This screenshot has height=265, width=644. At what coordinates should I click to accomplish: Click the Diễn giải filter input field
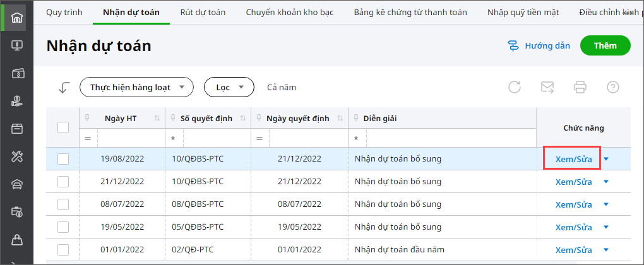click(451, 138)
